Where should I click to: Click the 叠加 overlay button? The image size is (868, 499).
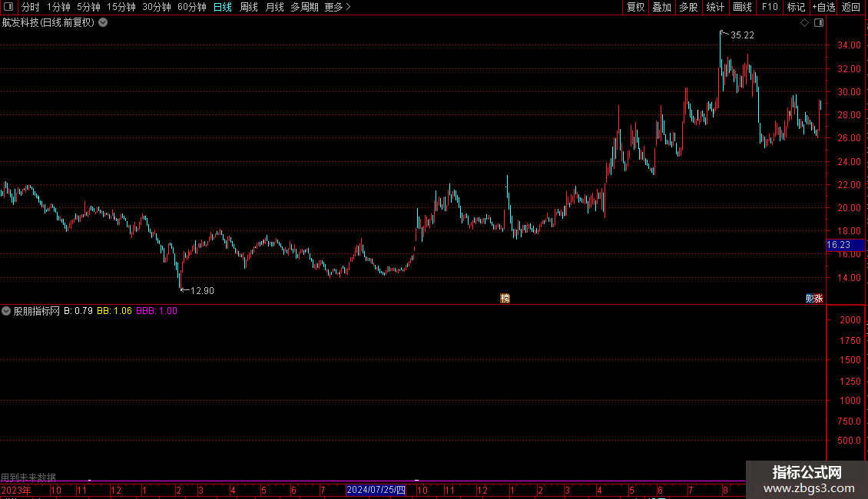pos(661,7)
